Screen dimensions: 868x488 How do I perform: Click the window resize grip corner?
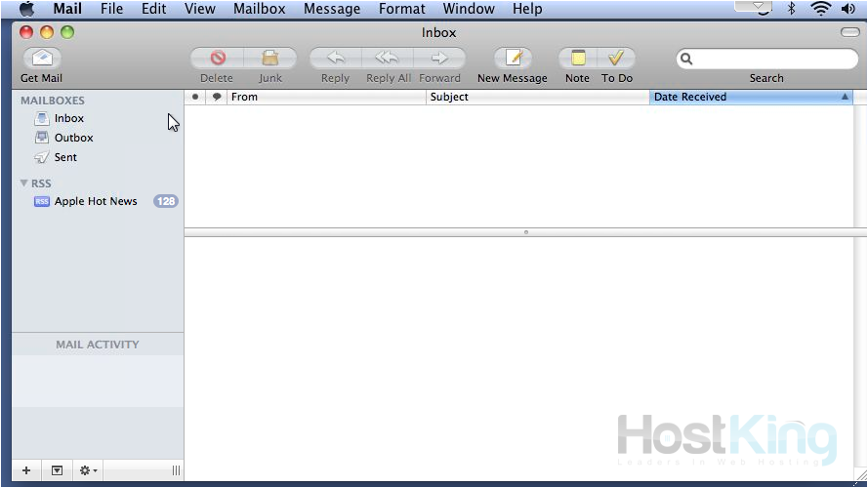tap(861, 475)
